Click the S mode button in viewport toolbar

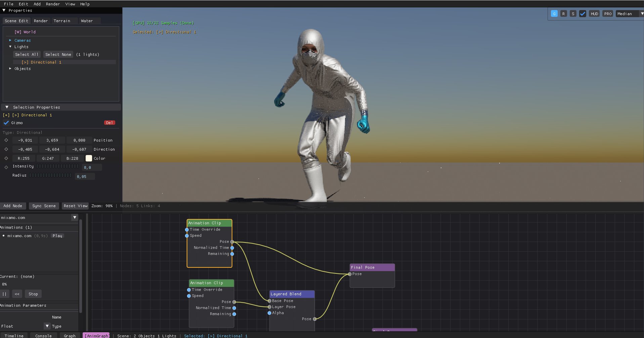click(x=573, y=14)
